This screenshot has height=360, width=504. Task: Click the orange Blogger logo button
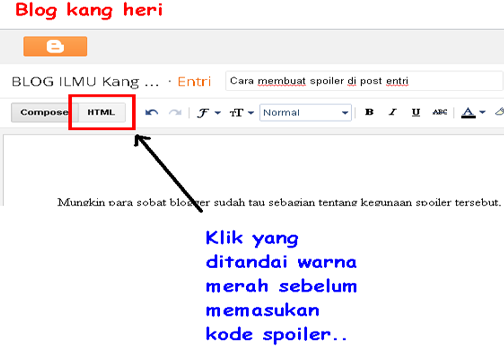pos(55,46)
